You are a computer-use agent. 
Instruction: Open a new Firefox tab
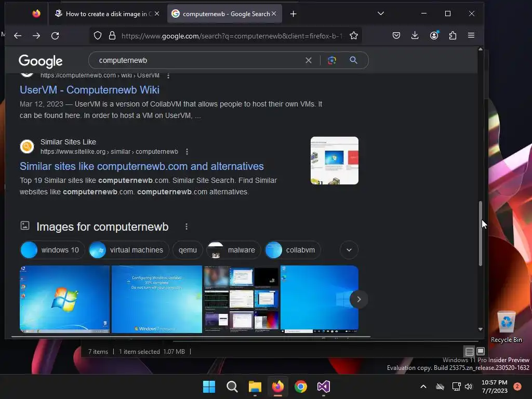294,14
